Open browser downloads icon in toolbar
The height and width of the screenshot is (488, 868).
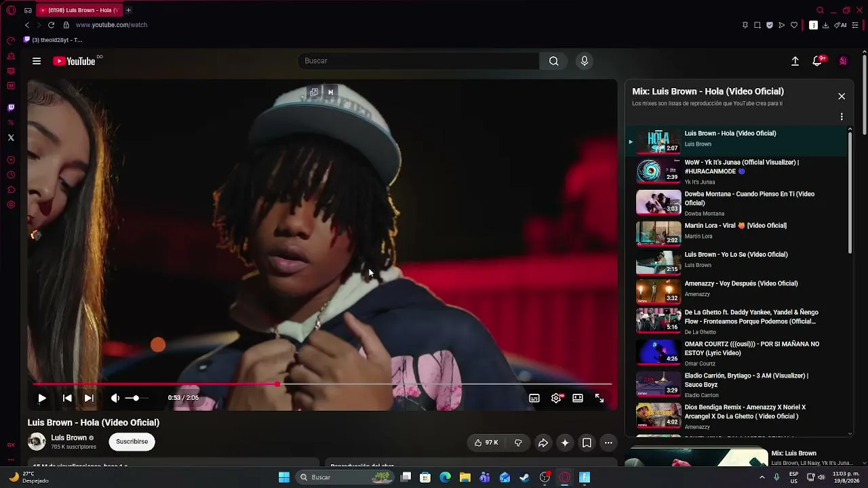click(x=825, y=25)
